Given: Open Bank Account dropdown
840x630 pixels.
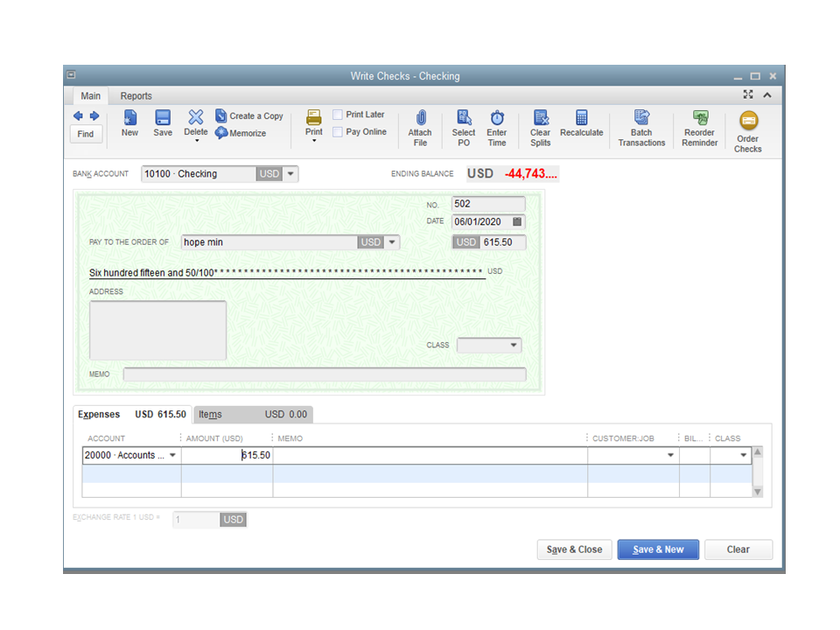Looking at the screenshot, I should click(x=290, y=173).
